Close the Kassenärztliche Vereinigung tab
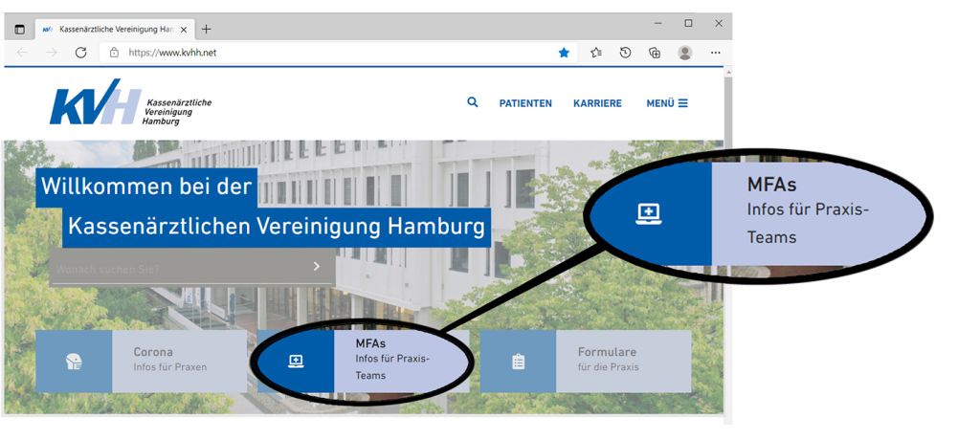 coord(184,30)
